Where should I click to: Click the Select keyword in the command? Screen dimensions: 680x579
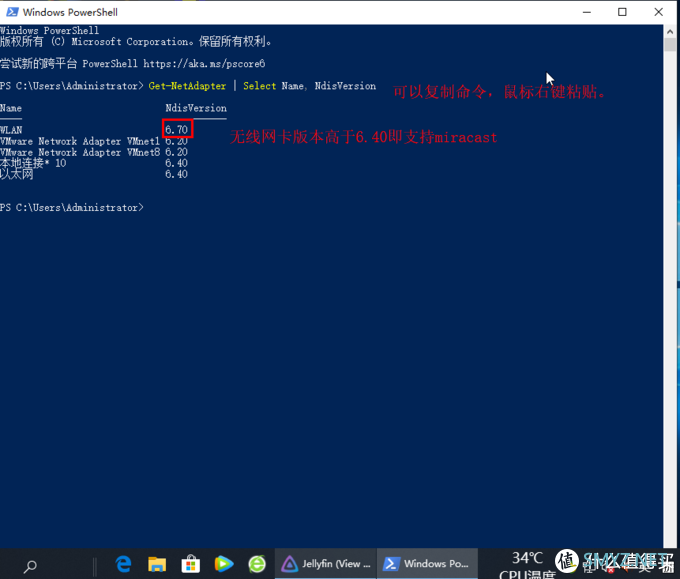[x=259, y=86]
